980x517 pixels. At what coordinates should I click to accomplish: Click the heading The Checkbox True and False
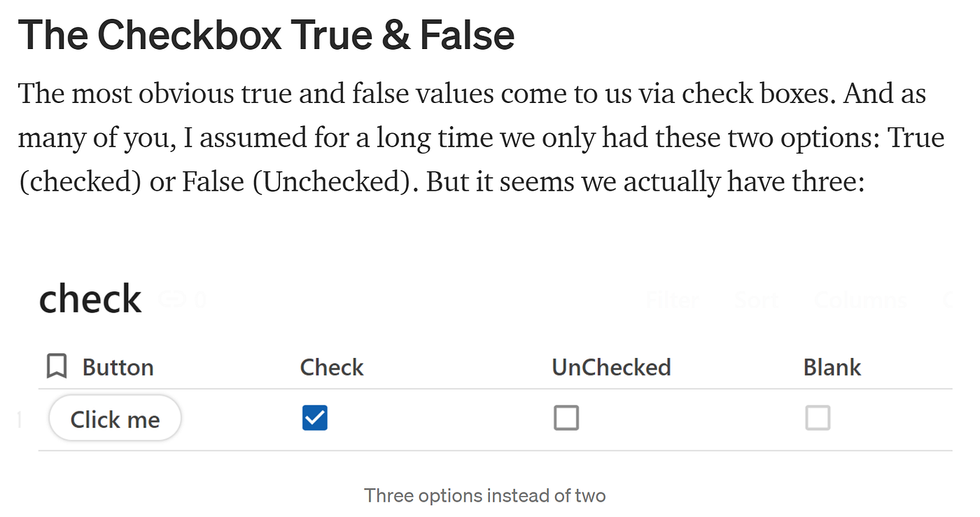pos(267,34)
